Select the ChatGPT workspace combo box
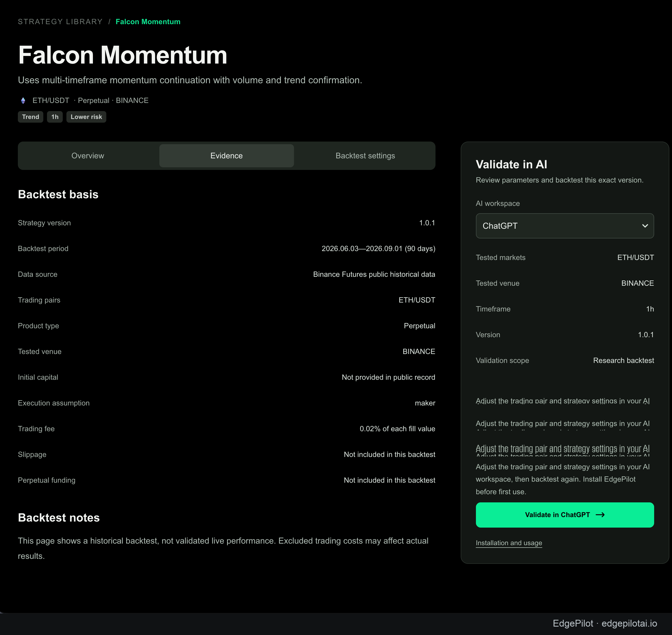 [x=564, y=226]
